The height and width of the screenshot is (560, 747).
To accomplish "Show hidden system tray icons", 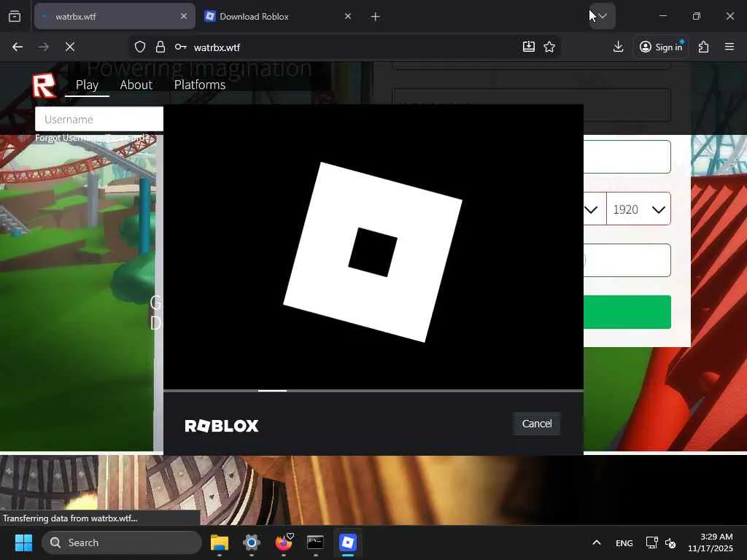I will point(597,542).
